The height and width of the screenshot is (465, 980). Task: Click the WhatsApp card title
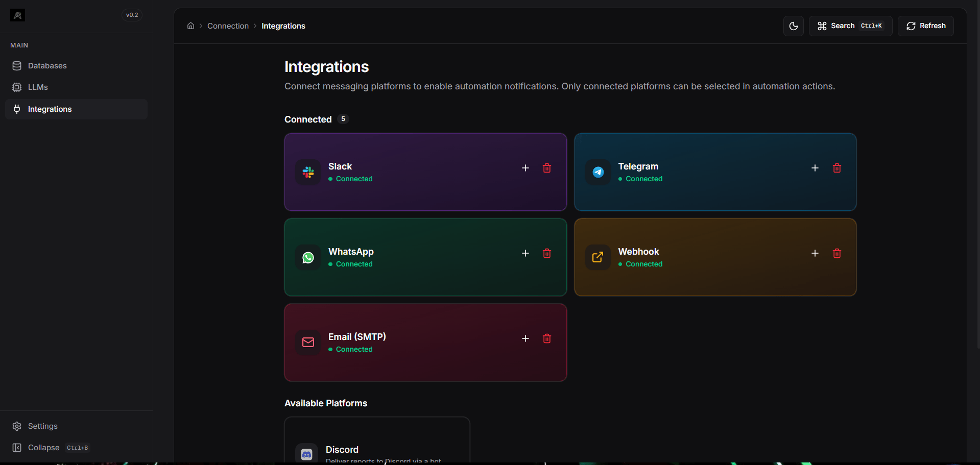click(351, 252)
